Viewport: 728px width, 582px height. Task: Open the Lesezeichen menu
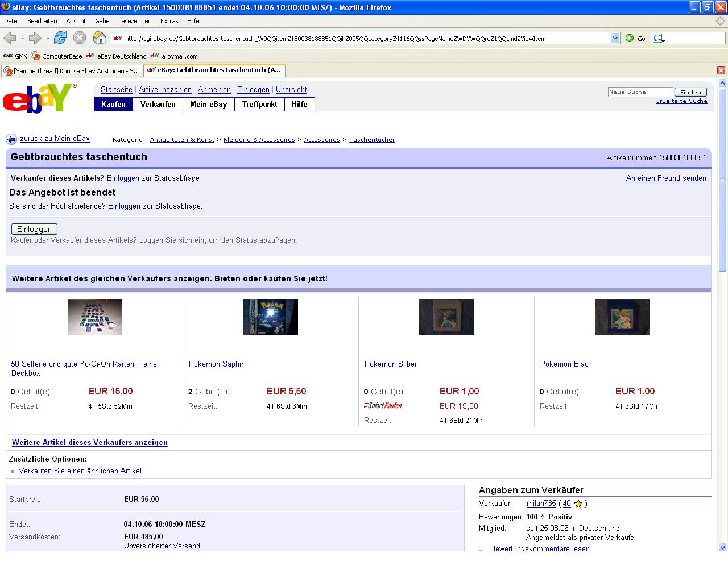(135, 21)
